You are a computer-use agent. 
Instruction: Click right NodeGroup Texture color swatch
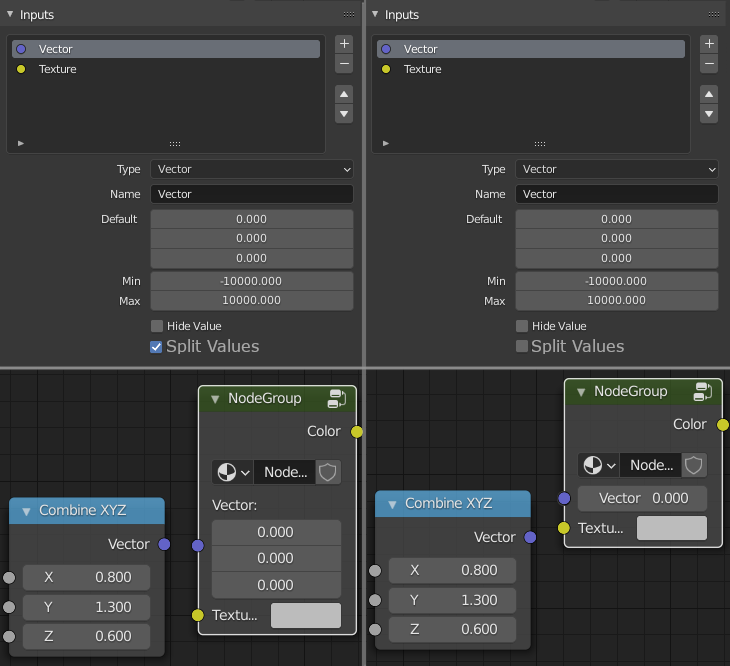tap(672, 528)
